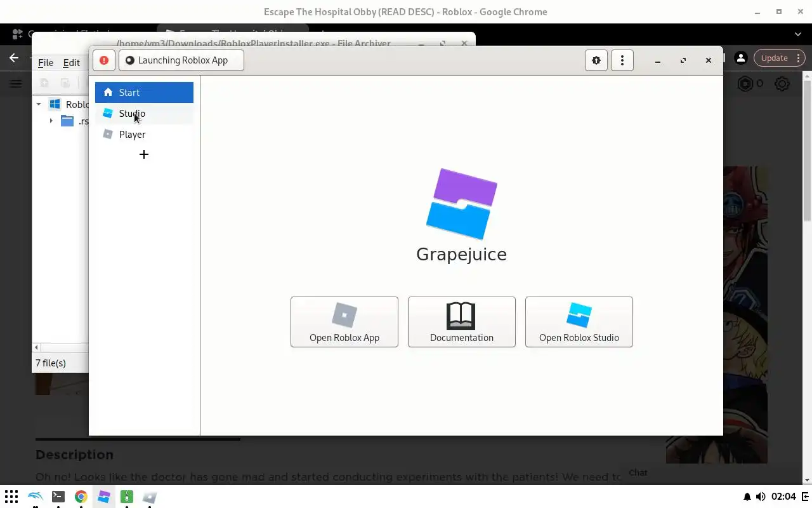The width and height of the screenshot is (812, 508).
Task: Open the Edit menu in File Archiver
Action: click(71, 62)
